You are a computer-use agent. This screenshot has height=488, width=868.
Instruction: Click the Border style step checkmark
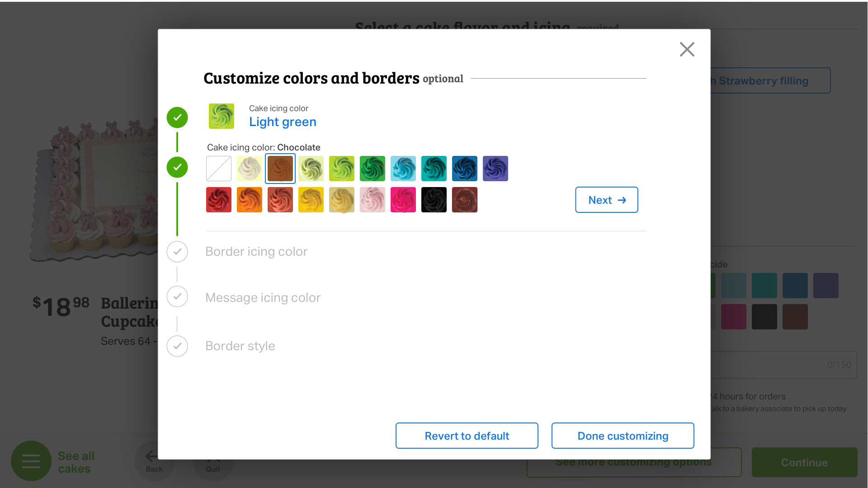[x=177, y=346]
